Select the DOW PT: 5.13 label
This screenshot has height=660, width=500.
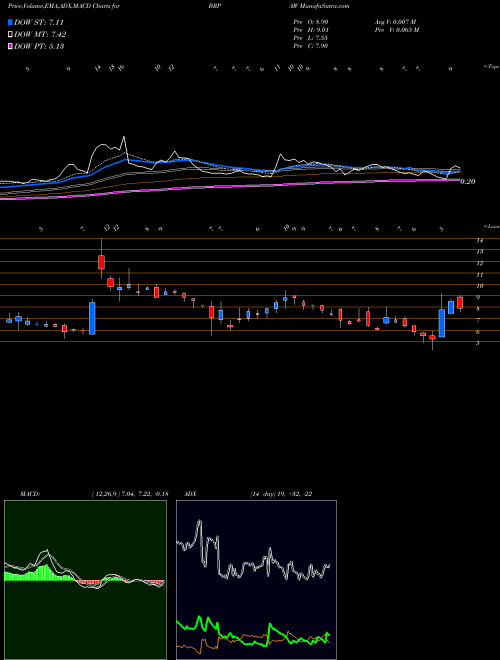[x=39, y=46]
